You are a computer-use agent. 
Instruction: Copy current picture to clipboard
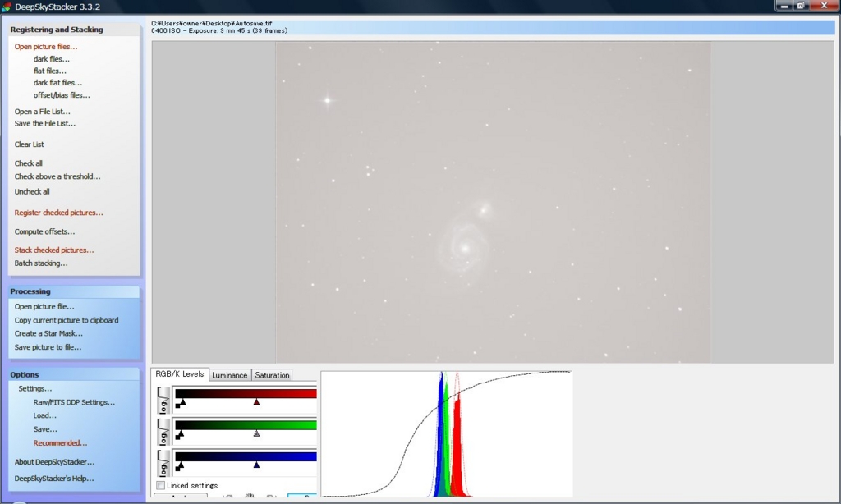coord(67,320)
